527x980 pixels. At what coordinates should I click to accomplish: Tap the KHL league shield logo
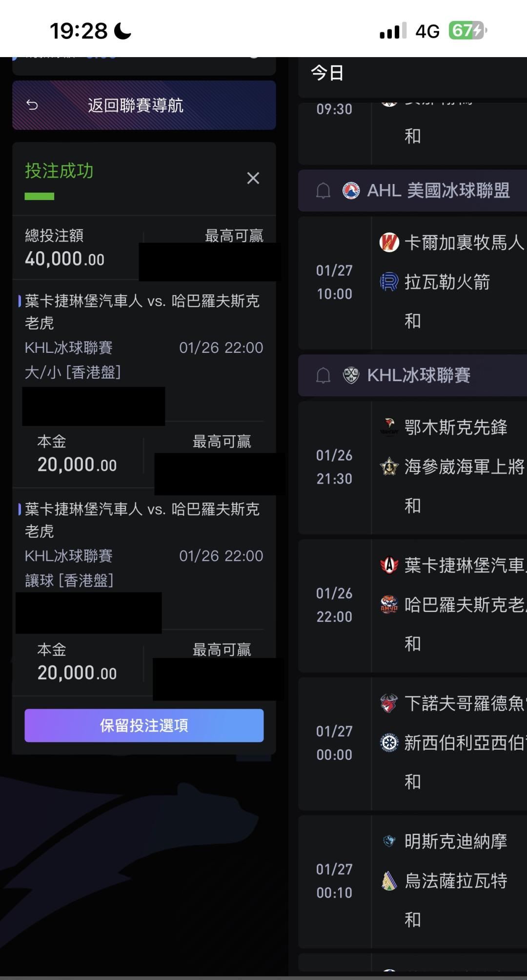[351, 375]
